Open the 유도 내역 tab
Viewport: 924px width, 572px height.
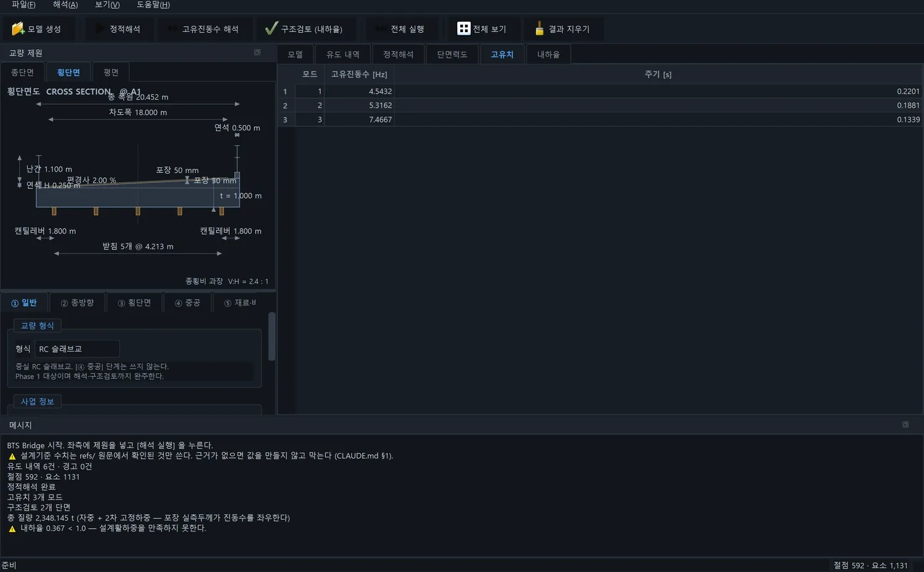coord(343,54)
